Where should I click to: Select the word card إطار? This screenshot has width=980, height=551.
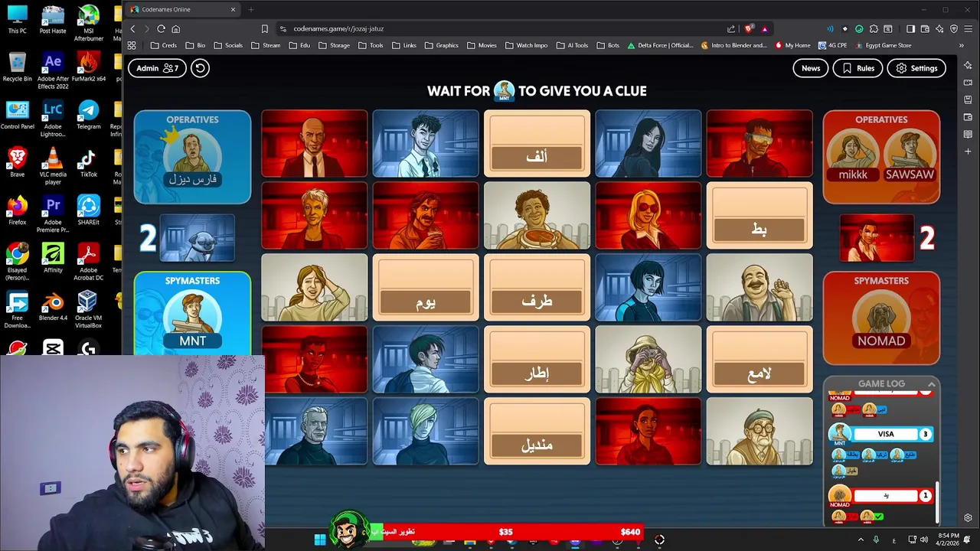coord(537,360)
